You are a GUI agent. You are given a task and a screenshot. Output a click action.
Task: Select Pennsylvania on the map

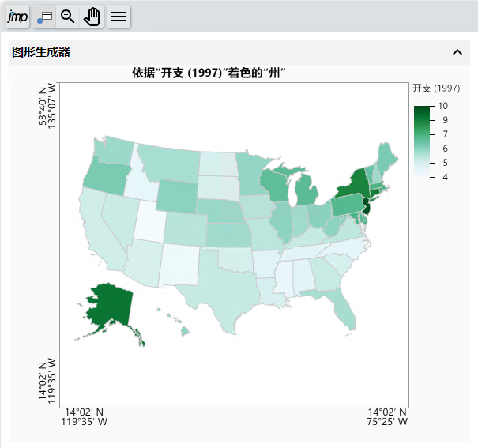click(x=348, y=205)
